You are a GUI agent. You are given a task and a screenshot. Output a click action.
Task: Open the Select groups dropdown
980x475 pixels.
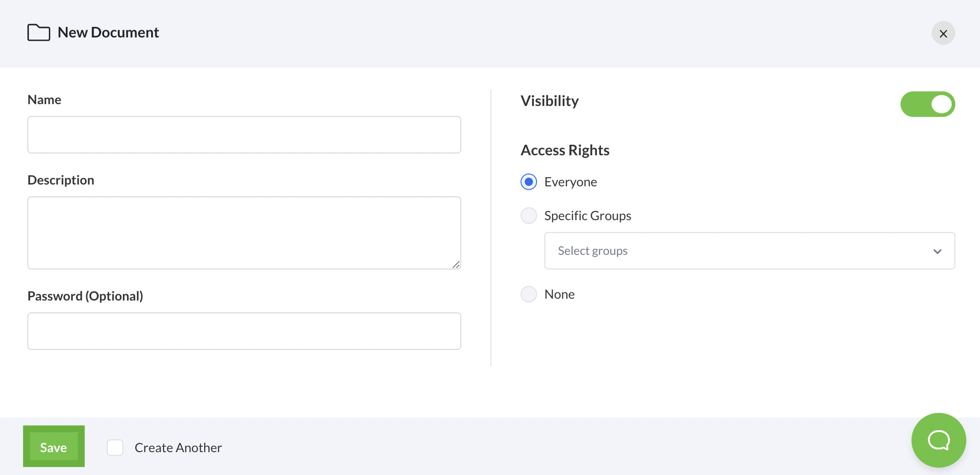749,251
